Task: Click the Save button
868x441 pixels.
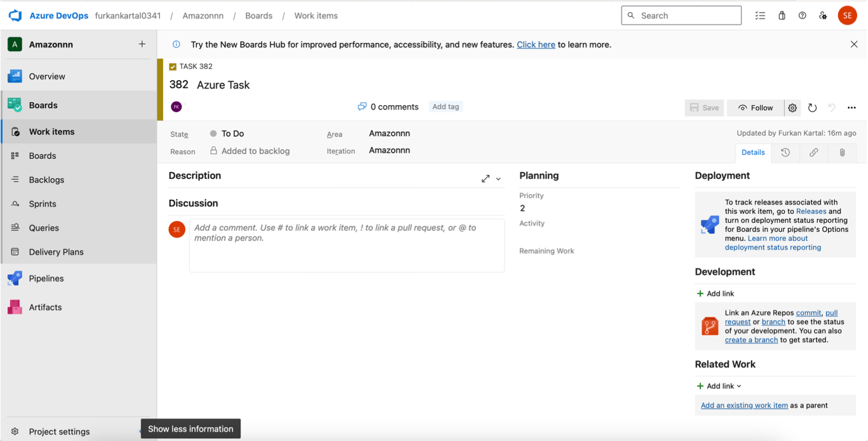Action: click(x=704, y=107)
